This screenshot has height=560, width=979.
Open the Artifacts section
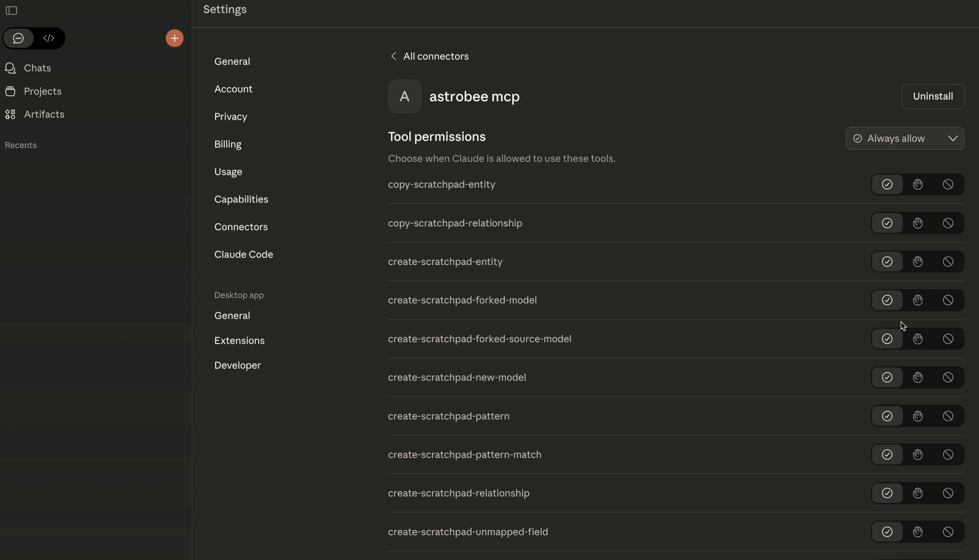[44, 114]
